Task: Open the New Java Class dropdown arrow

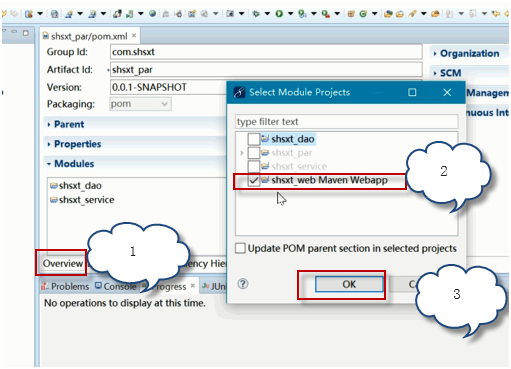Action: click(x=375, y=14)
